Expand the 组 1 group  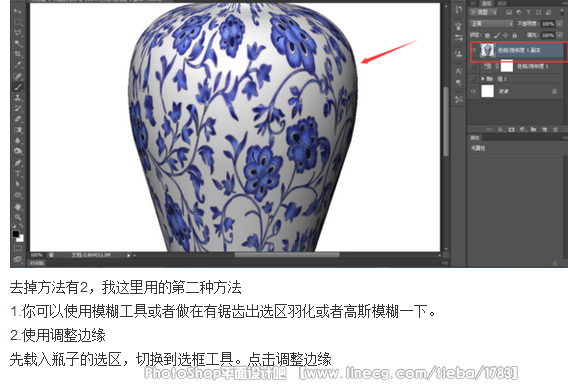pyautogui.click(x=483, y=79)
